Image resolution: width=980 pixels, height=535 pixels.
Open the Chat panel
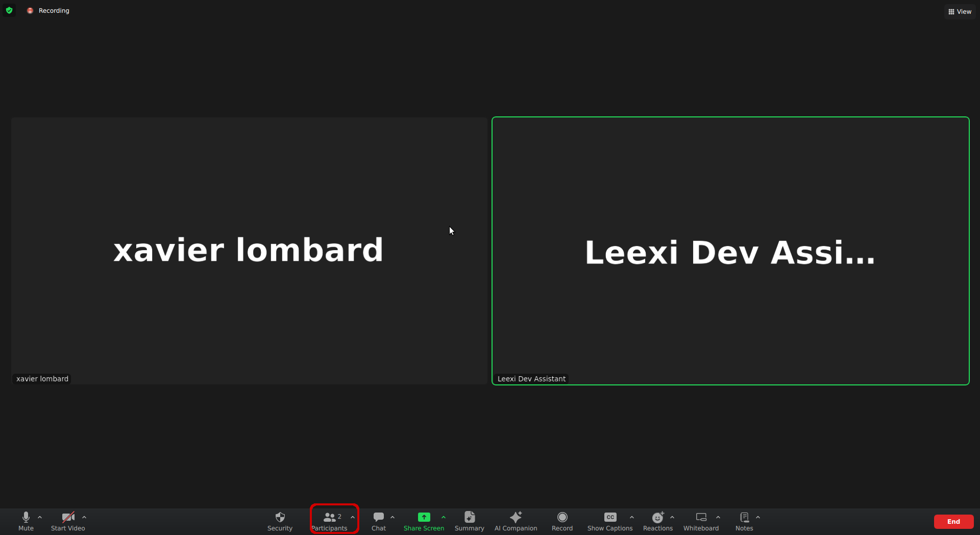click(x=378, y=521)
